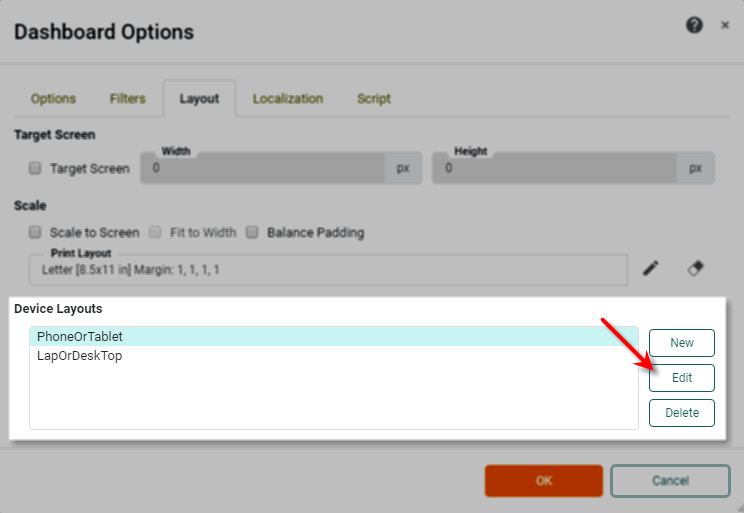Click the help question mark icon
Image resolution: width=744 pixels, height=513 pixels.
pyautogui.click(x=694, y=26)
